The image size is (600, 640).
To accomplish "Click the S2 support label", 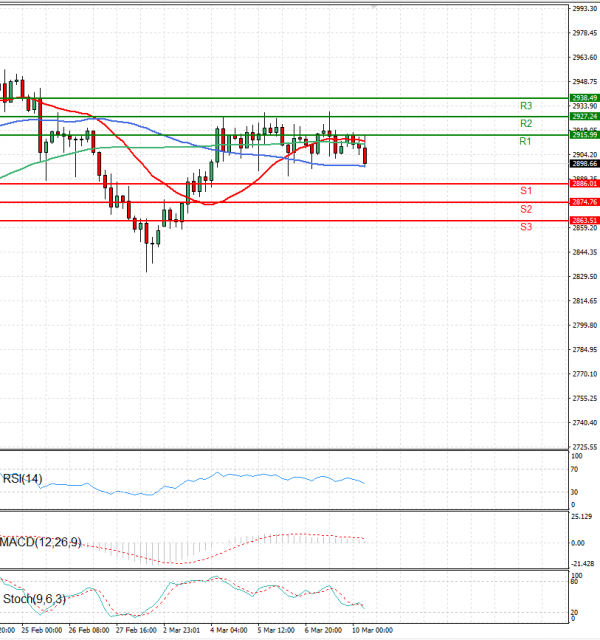I will (x=525, y=209).
